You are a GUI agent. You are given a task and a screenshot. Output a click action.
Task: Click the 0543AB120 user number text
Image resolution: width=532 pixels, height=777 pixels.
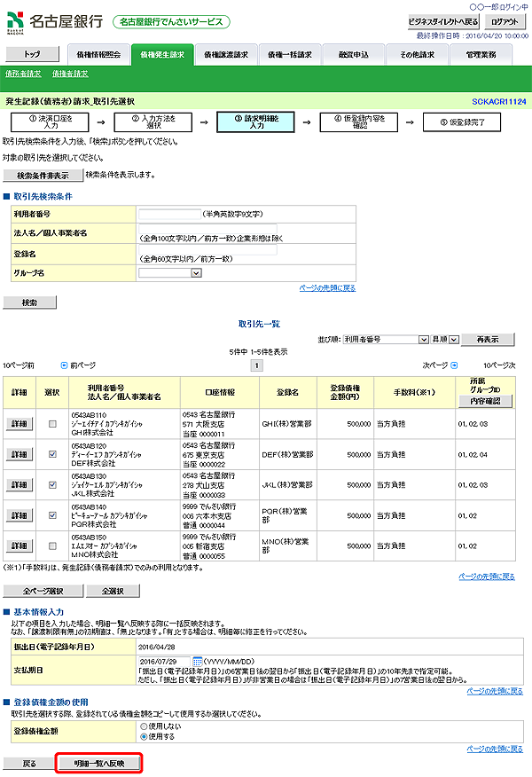point(89,446)
